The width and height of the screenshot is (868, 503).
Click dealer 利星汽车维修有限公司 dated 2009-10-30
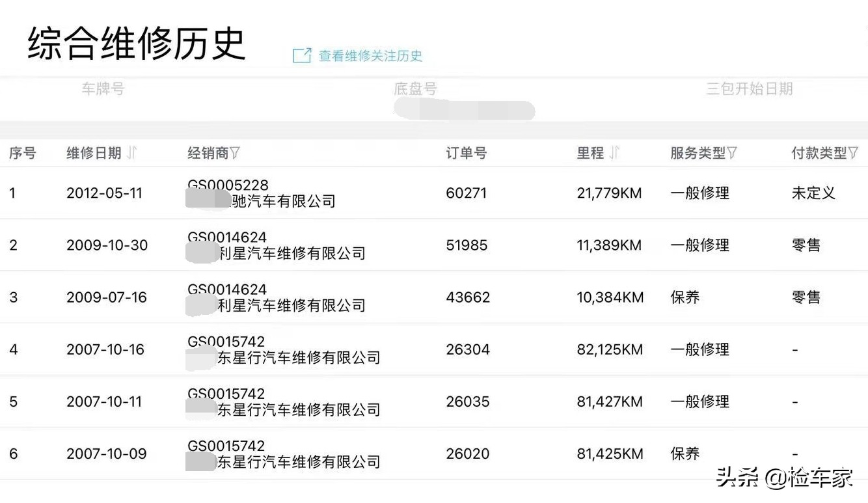[x=292, y=253]
